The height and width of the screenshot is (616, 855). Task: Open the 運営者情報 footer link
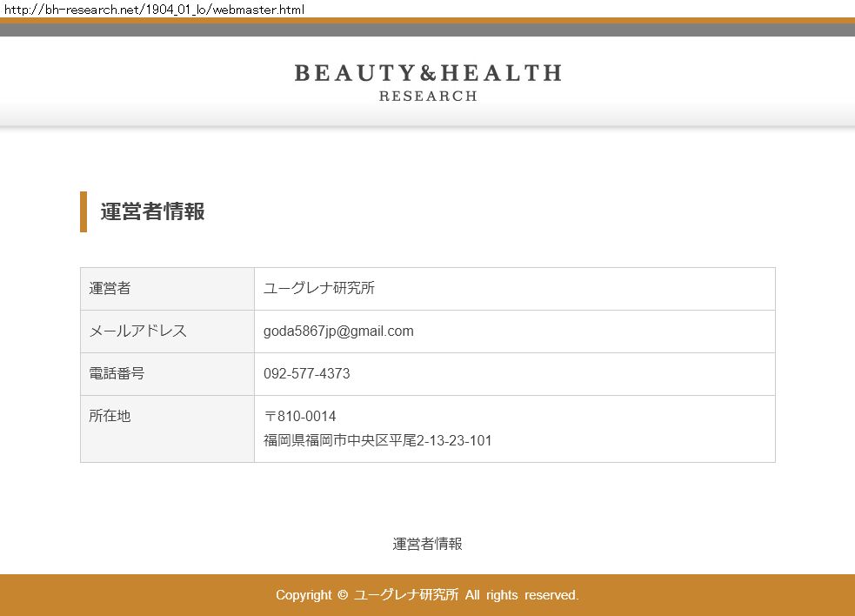(x=427, y=545)
